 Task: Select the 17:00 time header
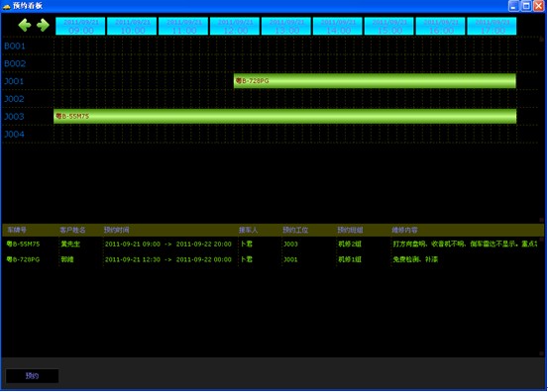tap(492, 26)
